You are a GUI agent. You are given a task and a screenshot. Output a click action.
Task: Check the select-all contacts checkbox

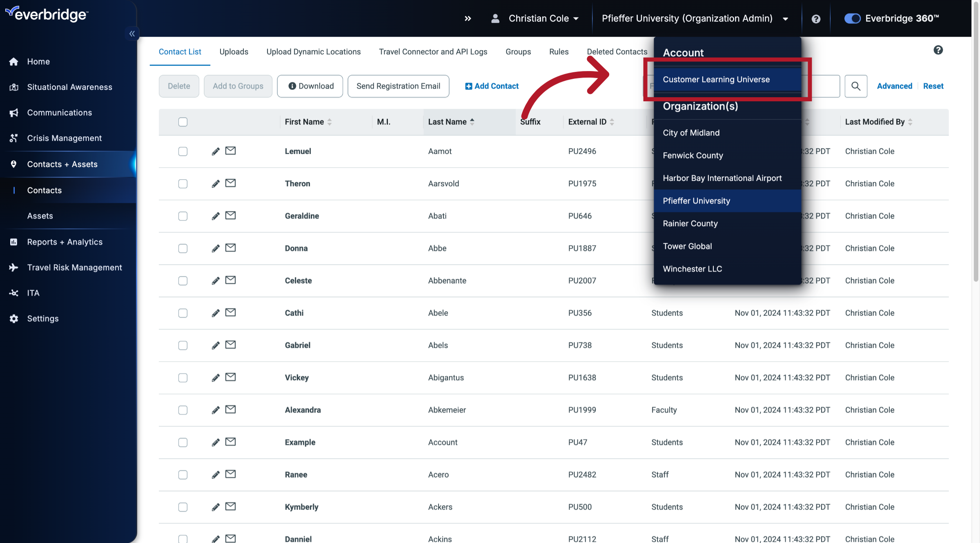coord(183,122)
